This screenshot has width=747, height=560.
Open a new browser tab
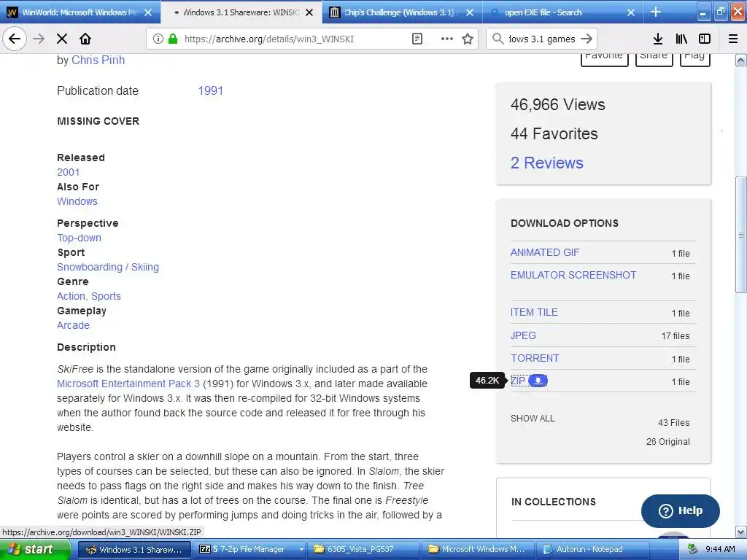click(x=656, y=12)
